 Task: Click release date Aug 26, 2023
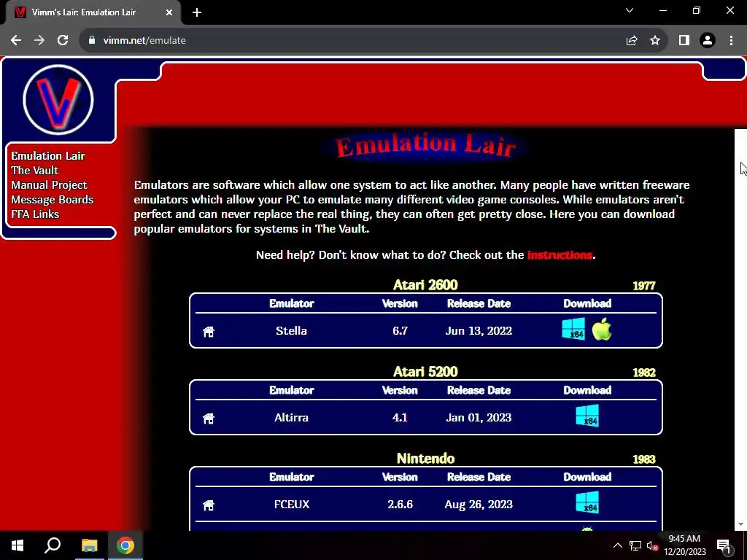(479, 504)
